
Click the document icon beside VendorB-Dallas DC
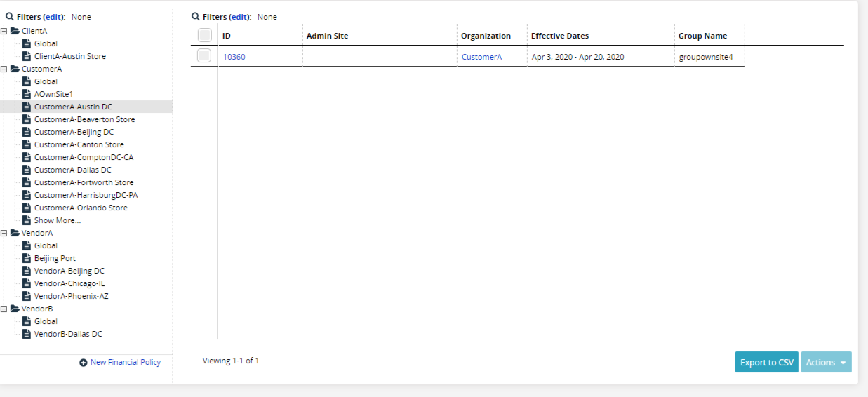(27, 334)
